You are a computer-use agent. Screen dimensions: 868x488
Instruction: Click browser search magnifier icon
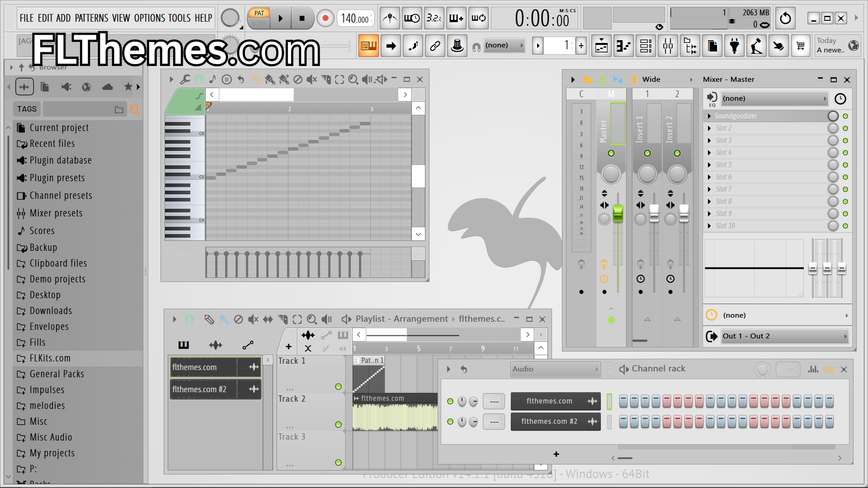(x=134, y=109)
